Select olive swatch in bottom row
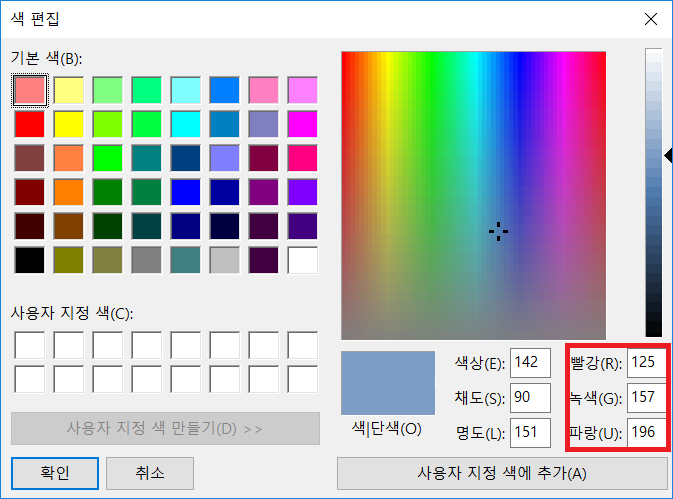Viewport: 673px width, 499px height. click(69, 260)
